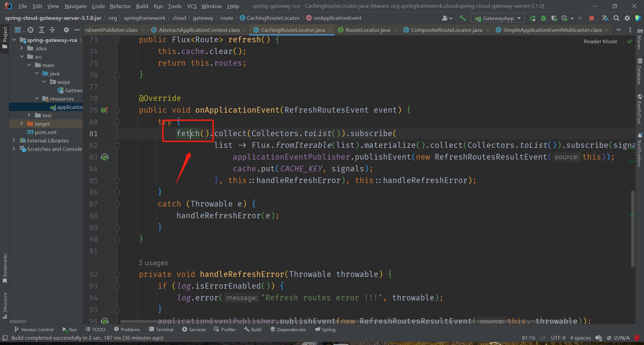Expand all in Project panel
644x345 pixels.
pyautogui.click(x=42, y=30)
